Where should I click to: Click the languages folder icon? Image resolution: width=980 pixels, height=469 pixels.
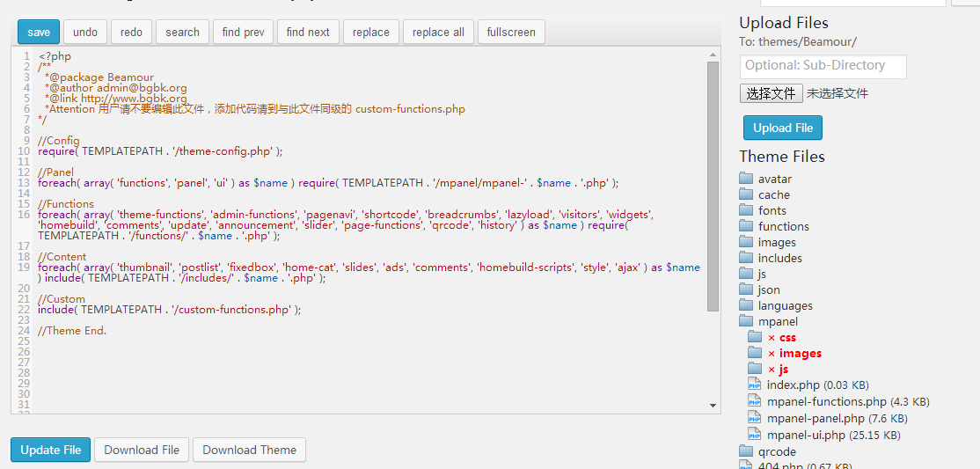pyautogui.click(x=746, y=306)
